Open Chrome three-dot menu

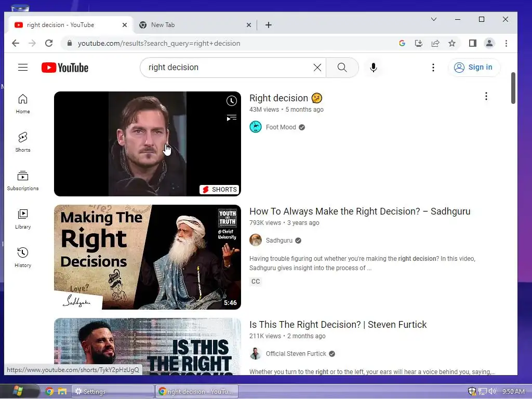[x=506, y=43]
